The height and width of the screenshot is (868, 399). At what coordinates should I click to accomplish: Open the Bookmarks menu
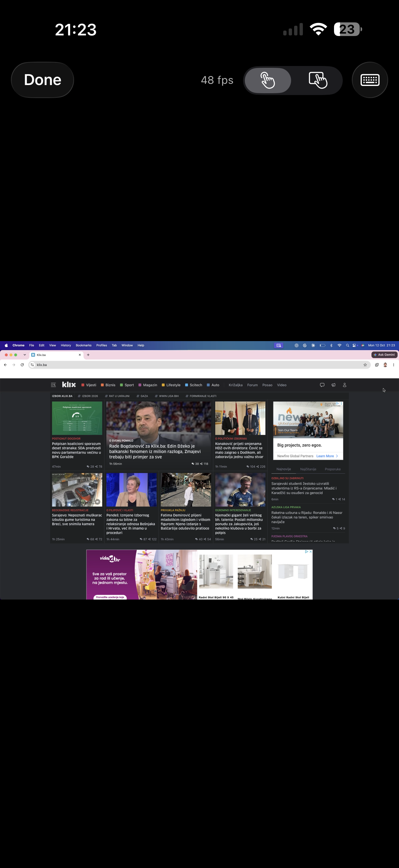[83, 345]
